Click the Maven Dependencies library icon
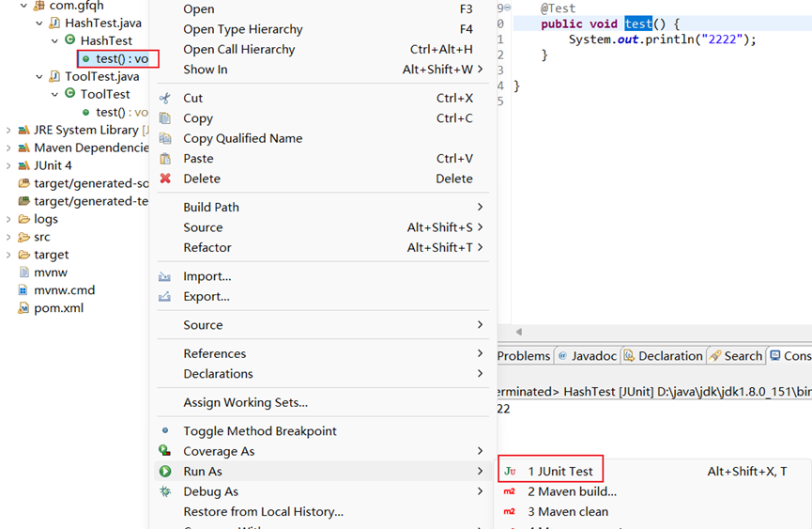The height and width of the screenshot is (529, 812). click(23, 148)
